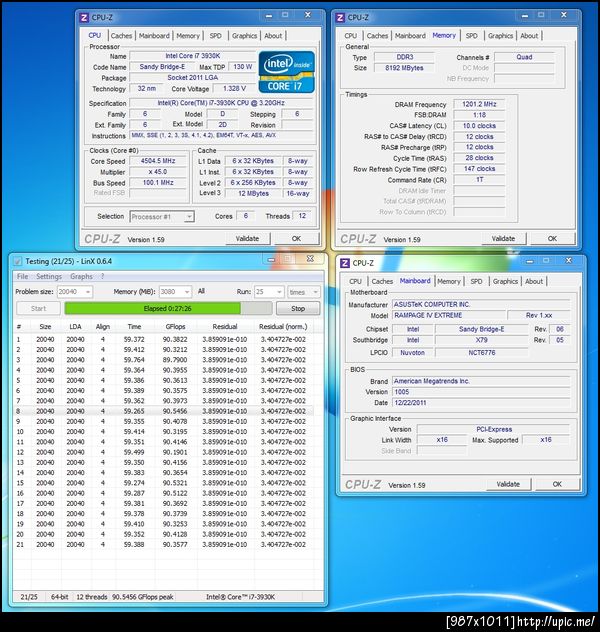Expand the Problem size dropdown in LinX

(x=87, y=292)
